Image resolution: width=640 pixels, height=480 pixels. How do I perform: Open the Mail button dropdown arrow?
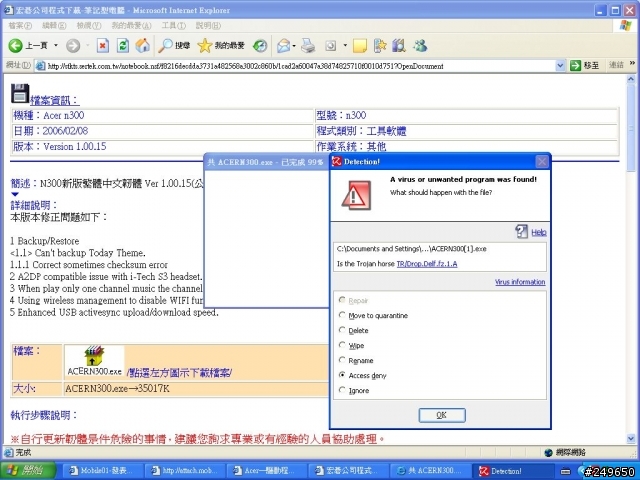click(294, 45)
